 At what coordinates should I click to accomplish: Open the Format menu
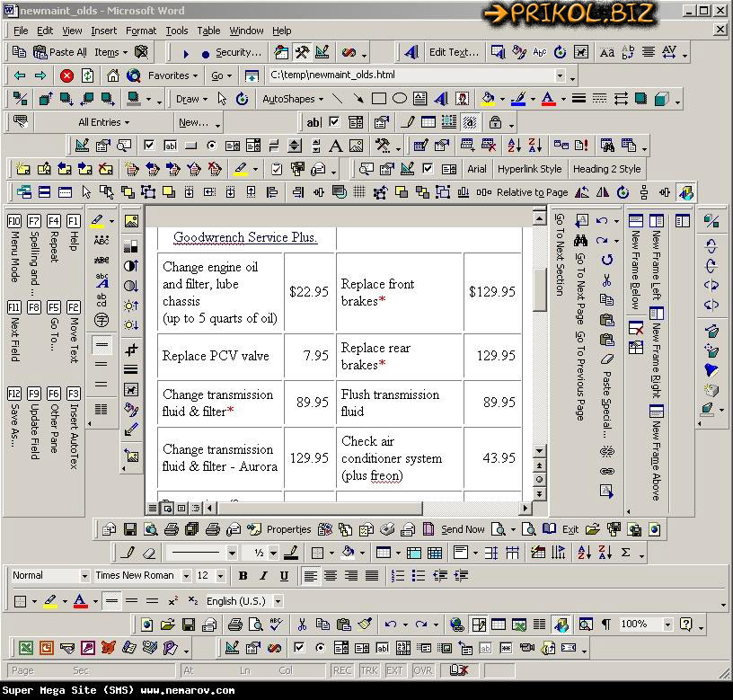140,31
